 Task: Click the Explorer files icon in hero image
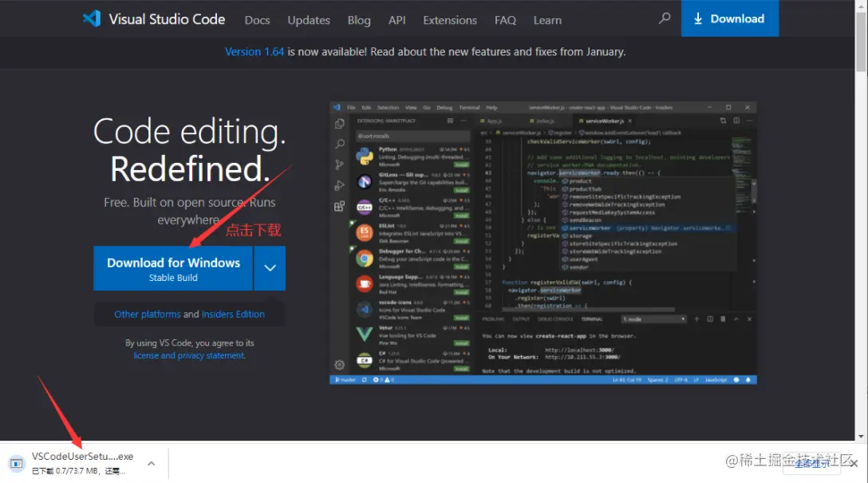tap(339, 124)
